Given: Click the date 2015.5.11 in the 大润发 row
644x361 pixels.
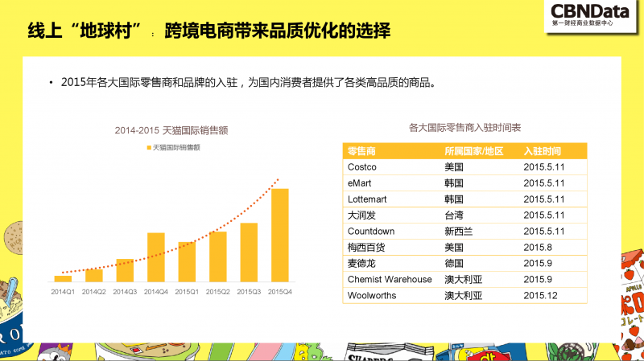Looking at the screenshot, I should tap(544, 215).
